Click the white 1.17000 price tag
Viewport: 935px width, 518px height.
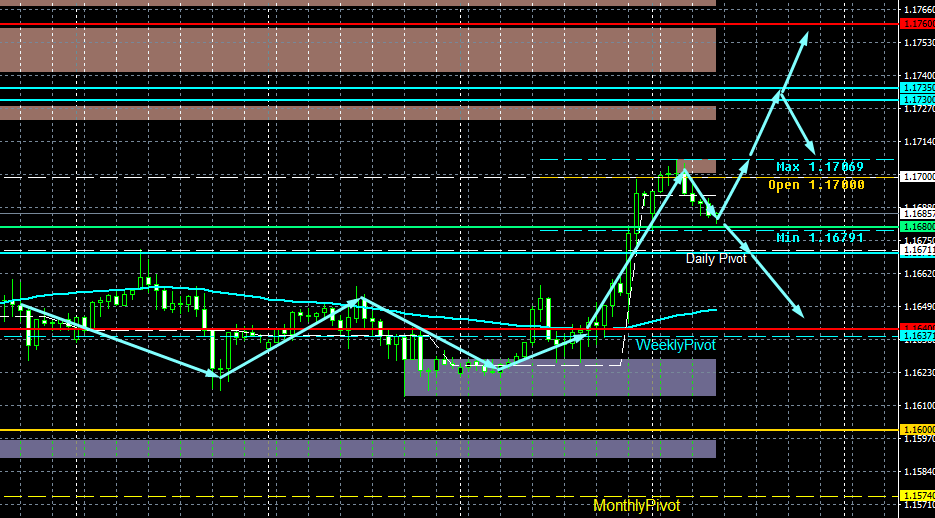pyautogui.click(x=917, y=176)
